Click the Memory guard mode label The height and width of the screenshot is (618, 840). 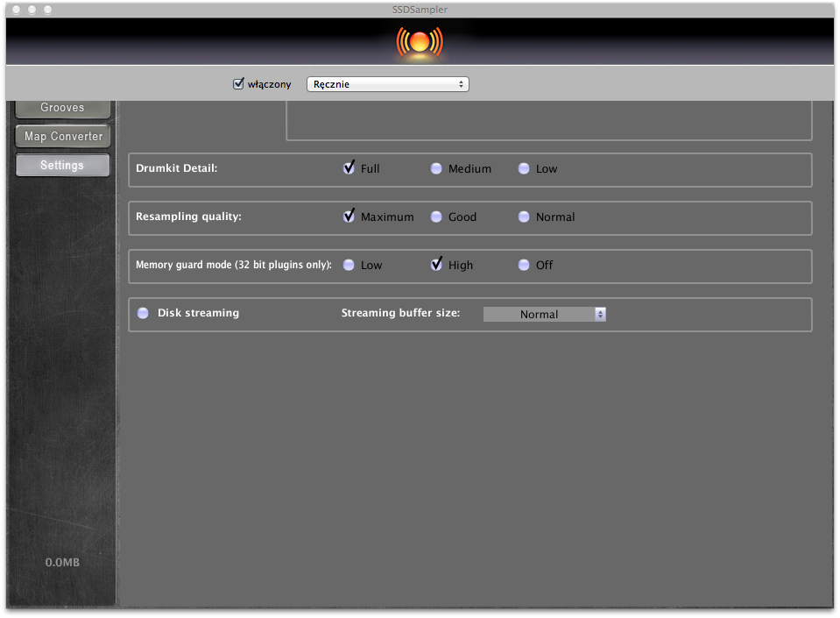click(x=234, y=265)
